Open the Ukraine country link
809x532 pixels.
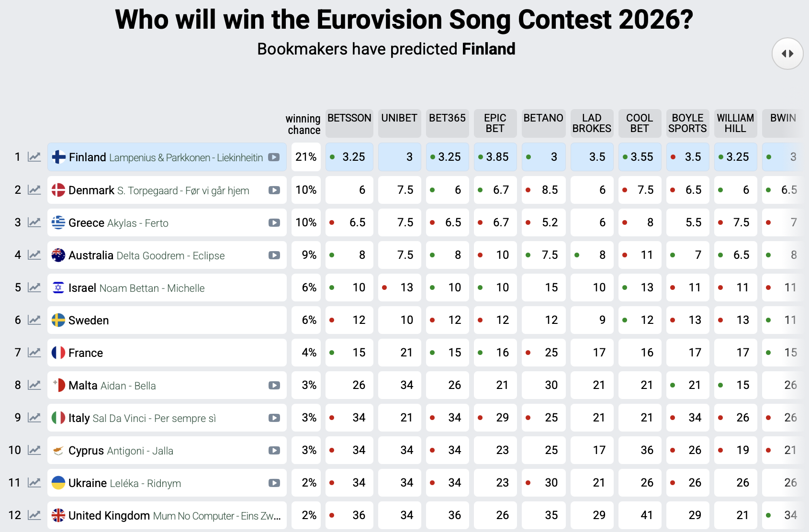[88, 483]
